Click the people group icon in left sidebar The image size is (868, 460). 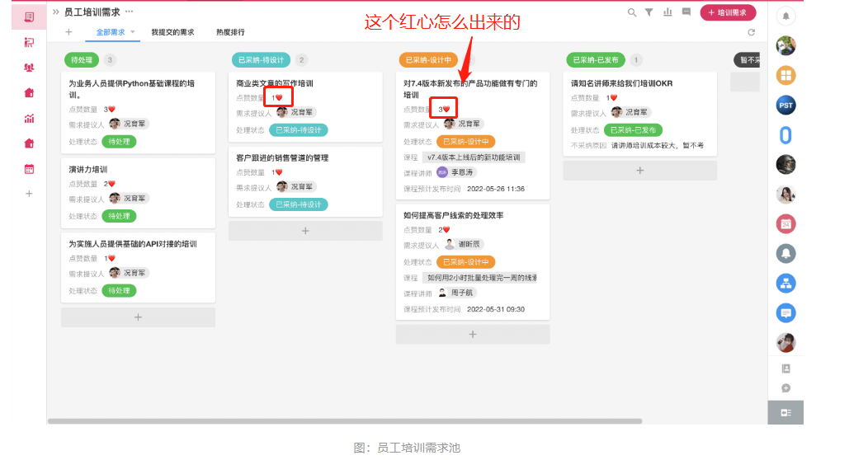(30, 68)
